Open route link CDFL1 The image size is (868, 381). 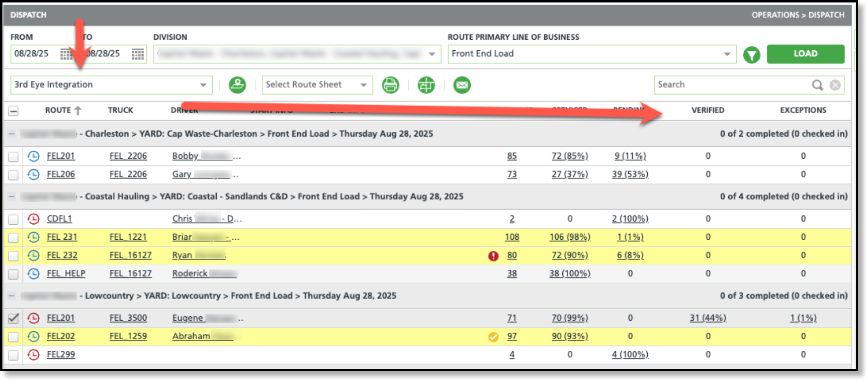(59, 219)
